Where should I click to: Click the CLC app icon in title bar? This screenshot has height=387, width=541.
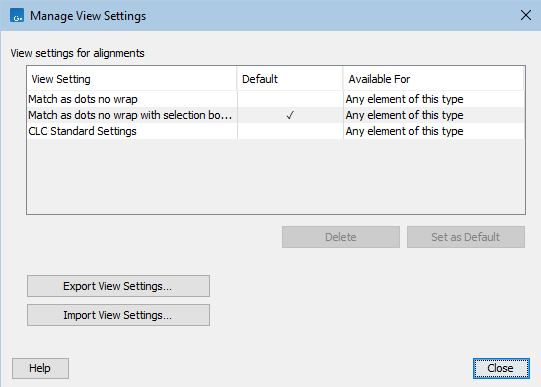[17, 16]
